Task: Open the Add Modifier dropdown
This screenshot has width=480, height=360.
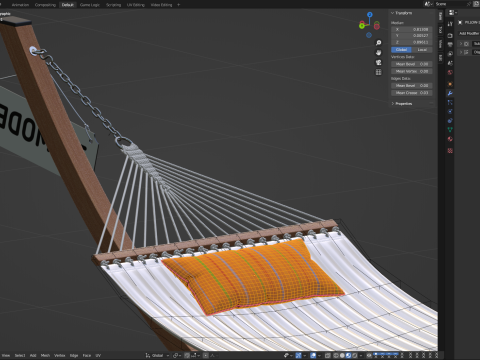Action: tap(469, 33)
